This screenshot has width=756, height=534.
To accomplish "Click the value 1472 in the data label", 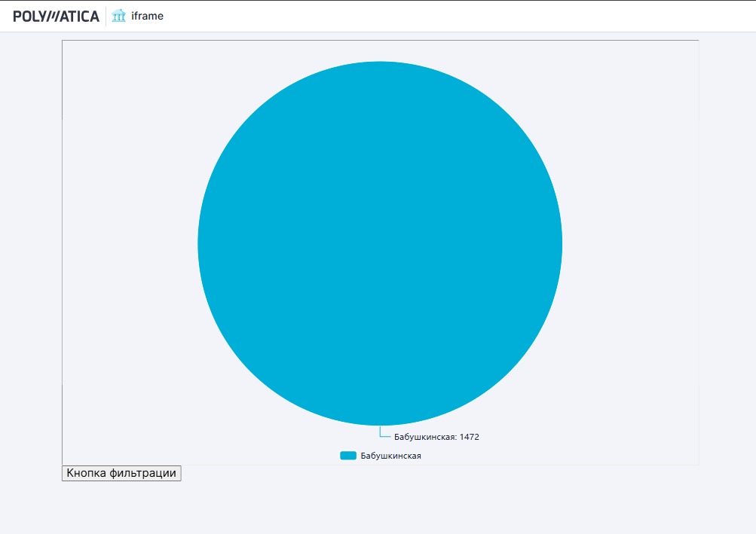I will [x=470, y=437].
